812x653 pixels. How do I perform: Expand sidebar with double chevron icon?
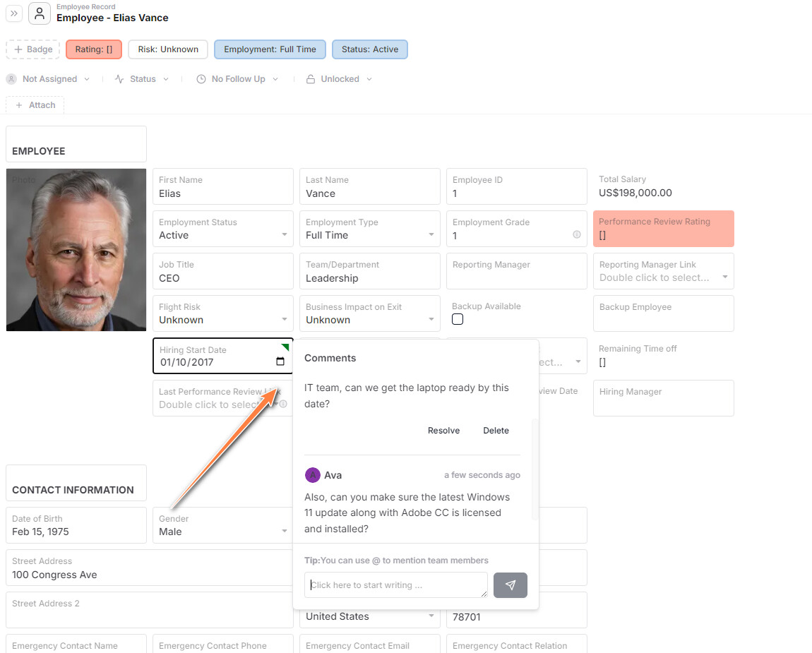click(14, 13)
